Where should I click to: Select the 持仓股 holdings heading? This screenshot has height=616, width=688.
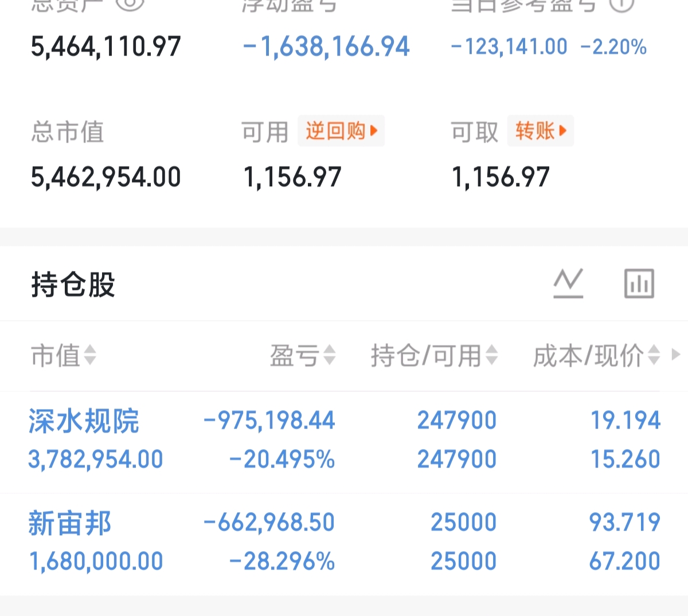(x=73, y=284)
